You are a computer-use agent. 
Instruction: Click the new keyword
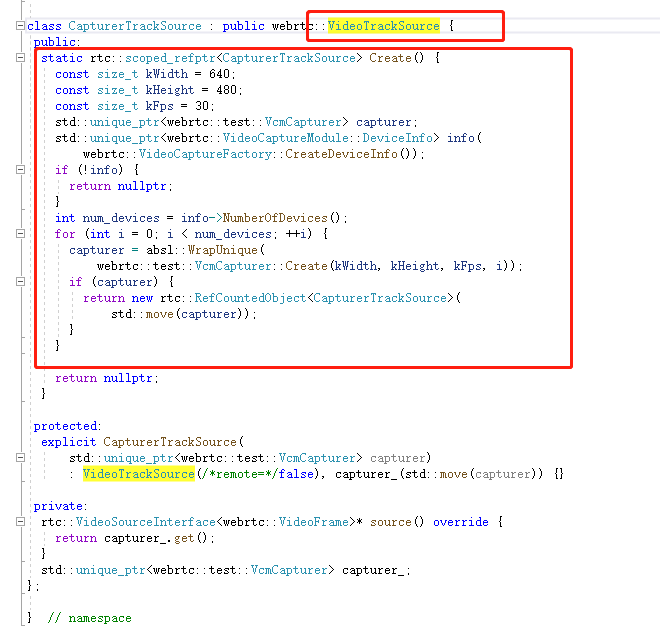[142, 298]
